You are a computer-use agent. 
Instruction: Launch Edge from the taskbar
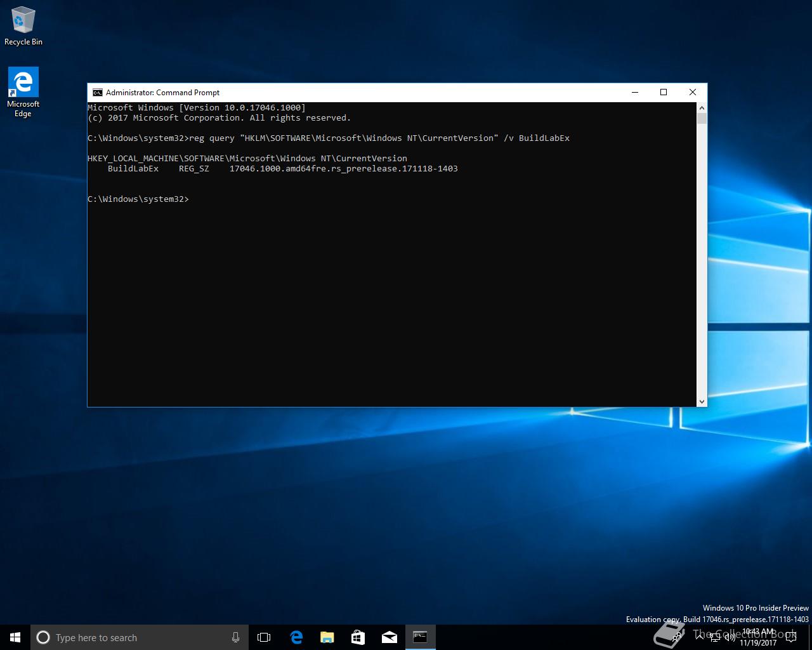click(x=296, y=637)
